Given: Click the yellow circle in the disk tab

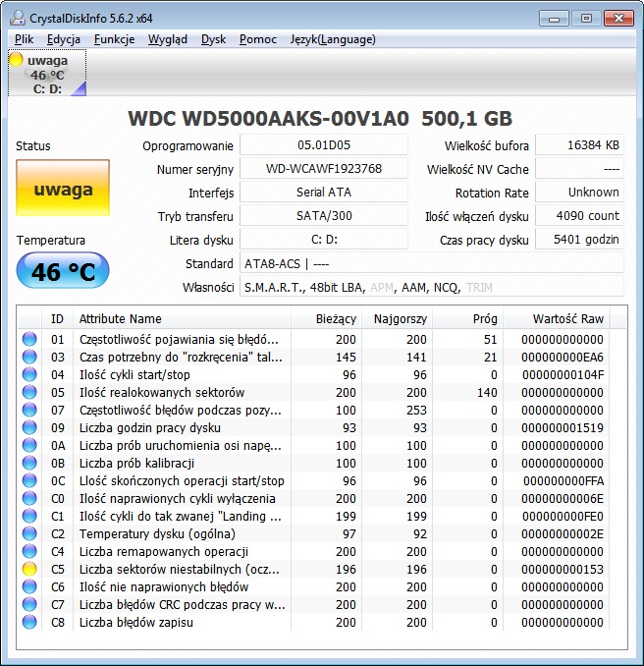Looking at the screenshot, I should [16, 60].
